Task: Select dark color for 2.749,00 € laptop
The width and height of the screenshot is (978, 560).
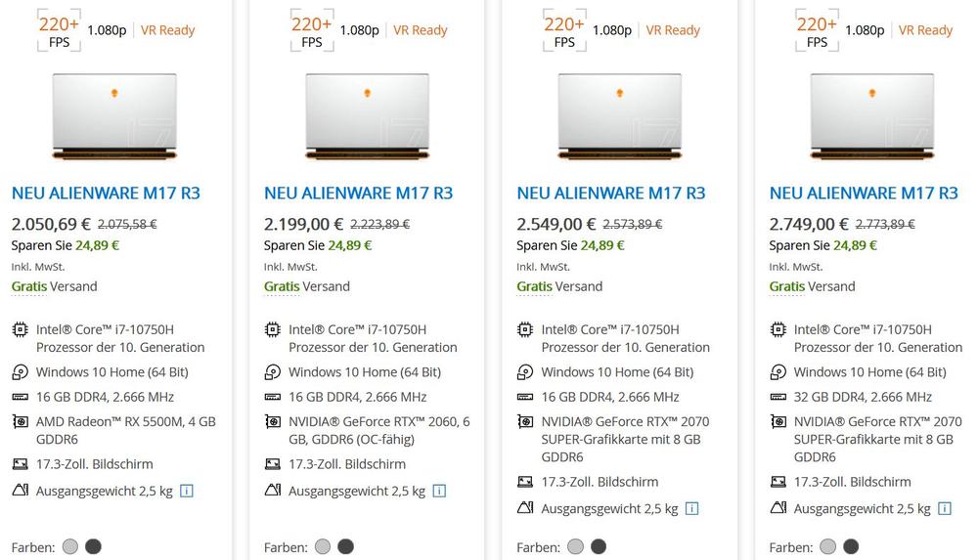Action: coord(851,546)
